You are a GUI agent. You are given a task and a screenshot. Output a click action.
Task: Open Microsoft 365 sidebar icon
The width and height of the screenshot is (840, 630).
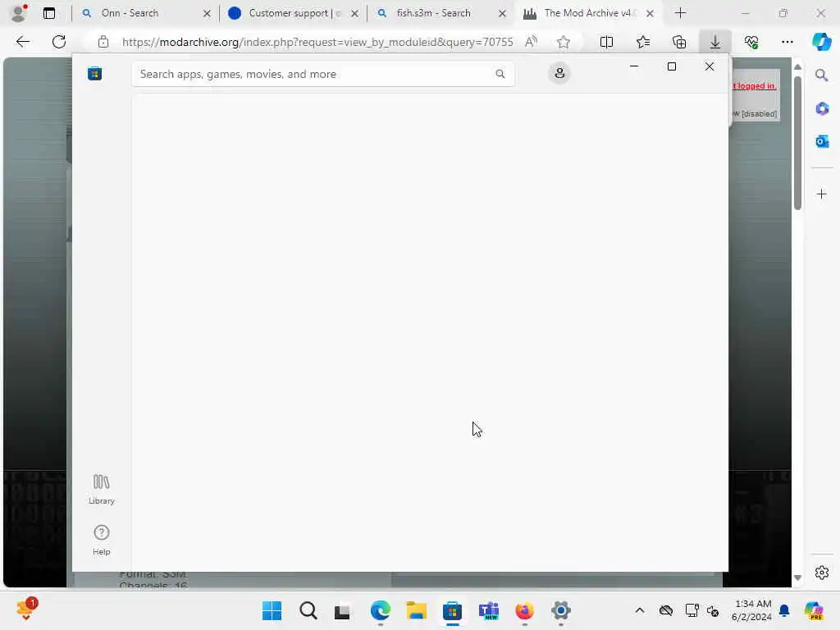coord(822,109)
